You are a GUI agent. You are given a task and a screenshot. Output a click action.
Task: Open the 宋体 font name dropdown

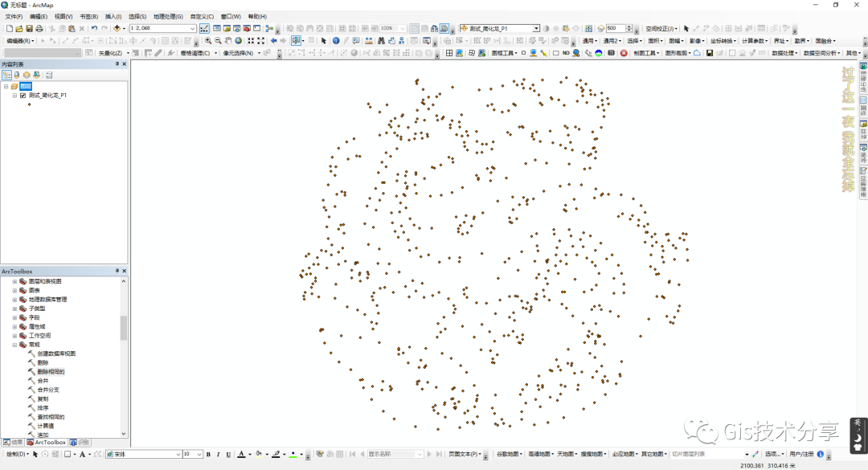[178, 455]
